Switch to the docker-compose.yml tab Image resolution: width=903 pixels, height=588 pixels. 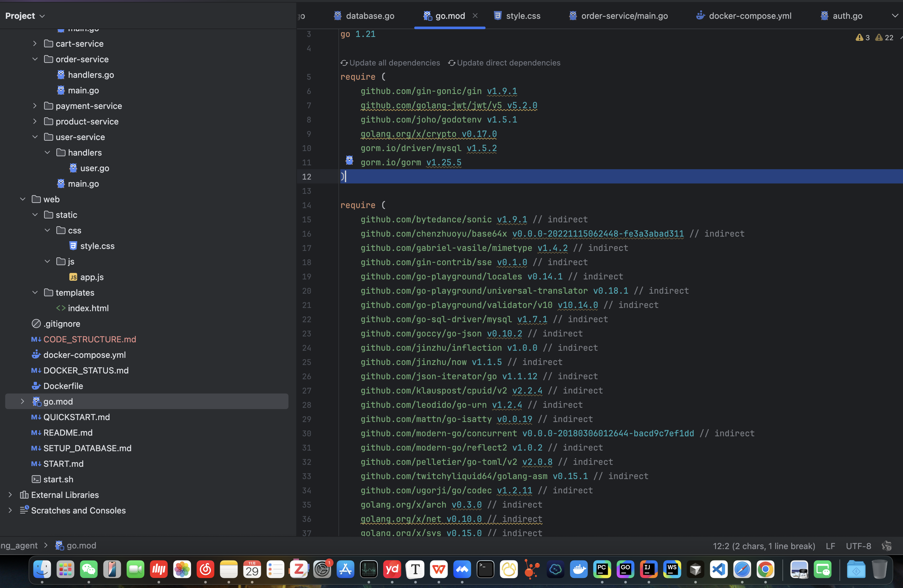(x=749, y=16)
